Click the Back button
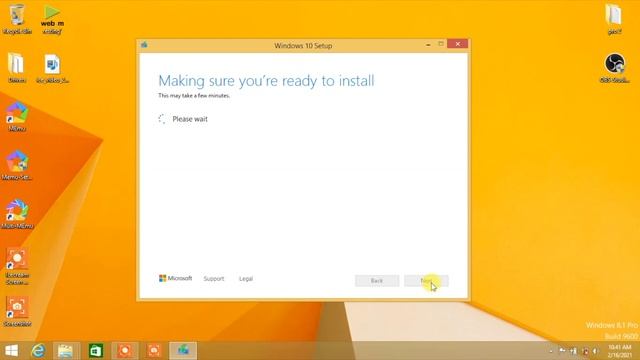This screenshot has width=640, height=360. coord(377,280)
